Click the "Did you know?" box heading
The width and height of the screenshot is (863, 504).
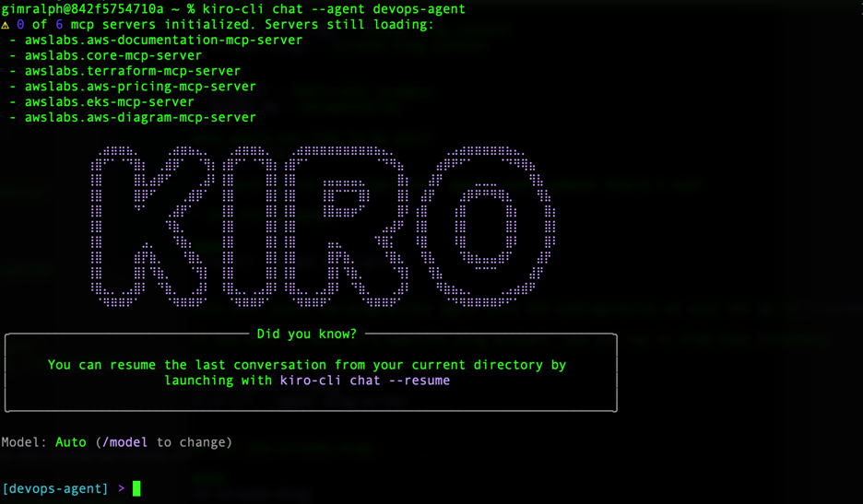[x=307, y=334]
